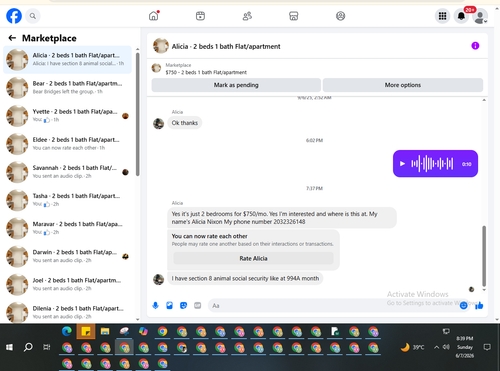The height and width of the screenshot is (371, 500).
Task: Go back from Marketplace using arrow
Action: pyautogui.click(x=12, y=38)
